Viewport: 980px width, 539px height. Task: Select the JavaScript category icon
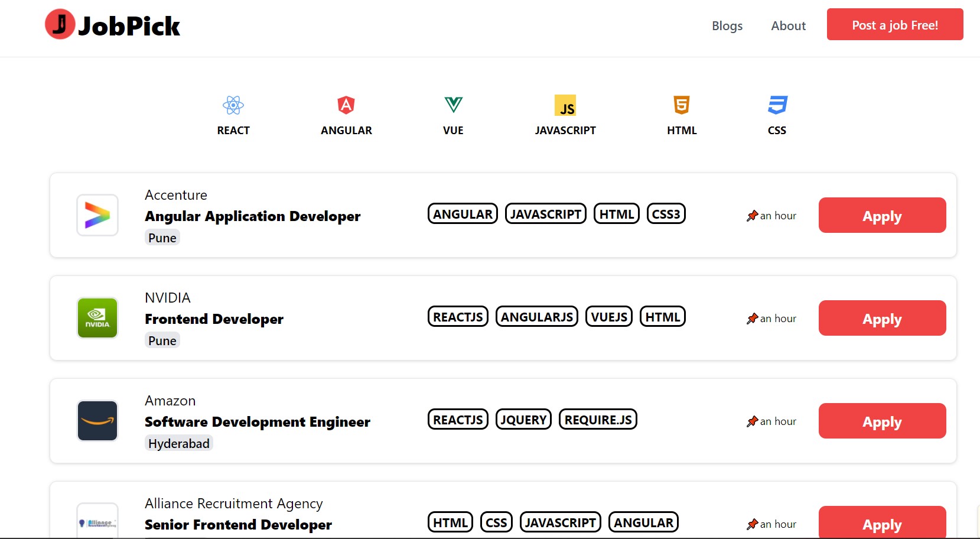565,105
